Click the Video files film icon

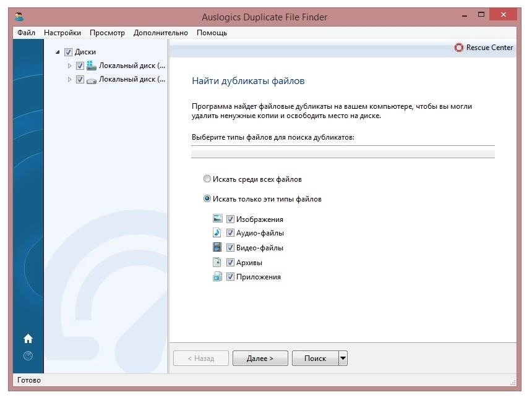217,247
